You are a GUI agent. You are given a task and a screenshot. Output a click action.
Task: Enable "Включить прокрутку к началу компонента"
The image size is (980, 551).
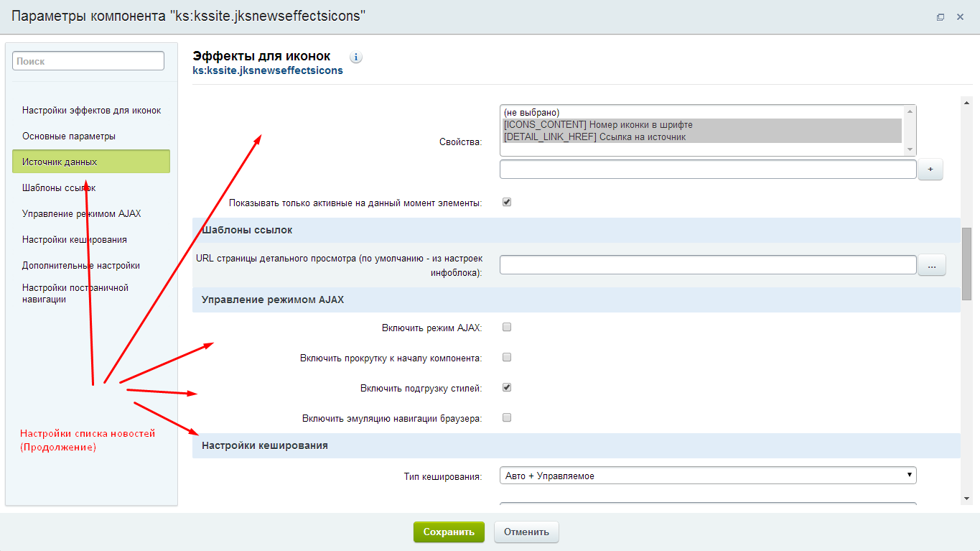click(507, 357)
